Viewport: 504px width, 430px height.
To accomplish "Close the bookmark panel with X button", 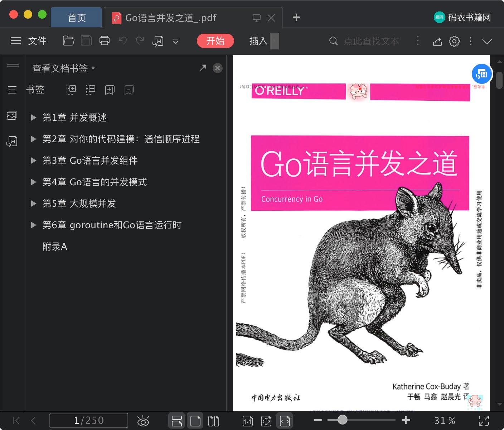I will point(218,68).
